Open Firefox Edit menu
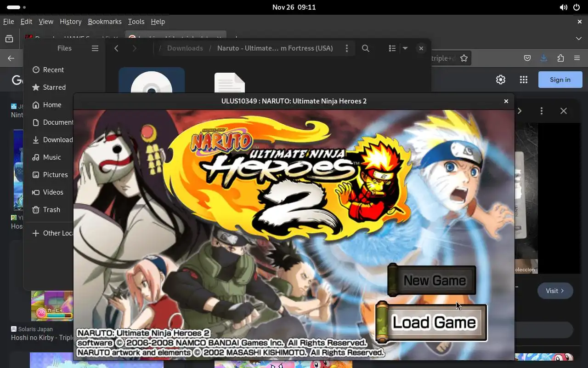 coord(26,22)
